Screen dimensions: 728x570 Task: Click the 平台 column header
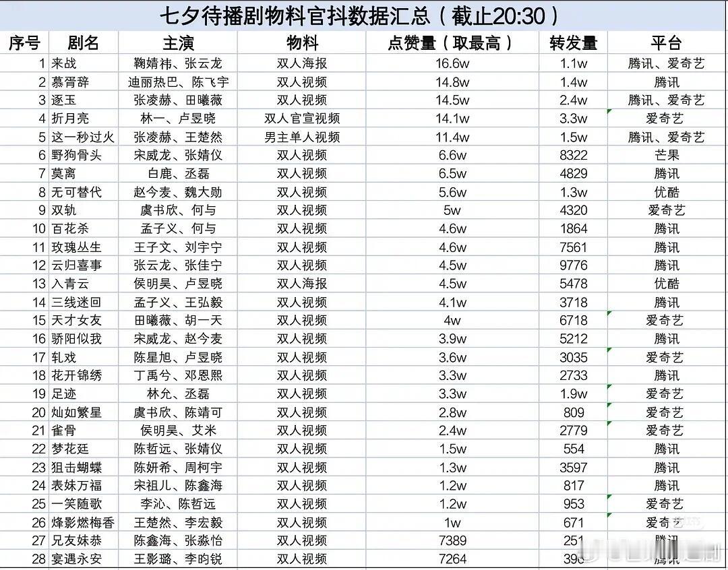pyautogui.click(x=666, y=42)
